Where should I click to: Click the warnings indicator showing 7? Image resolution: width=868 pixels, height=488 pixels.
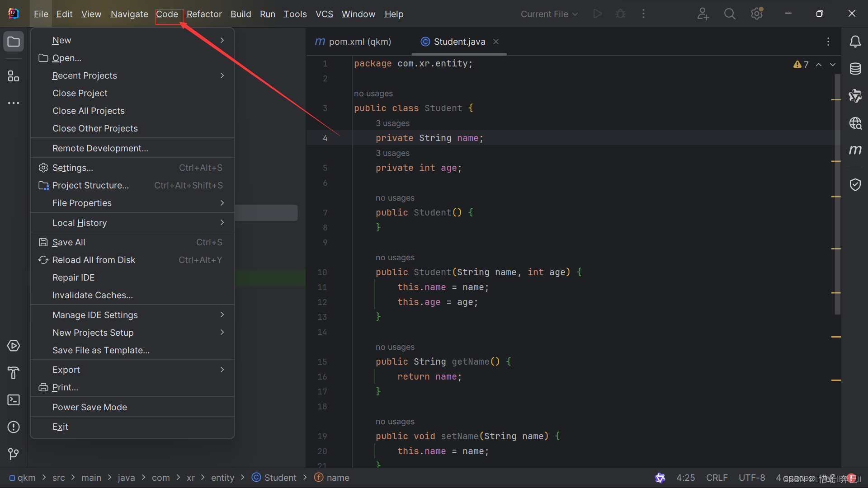pos(801,65)
